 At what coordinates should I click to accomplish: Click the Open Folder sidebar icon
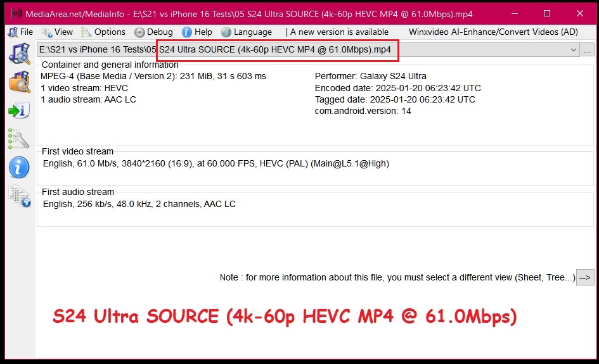19,82
